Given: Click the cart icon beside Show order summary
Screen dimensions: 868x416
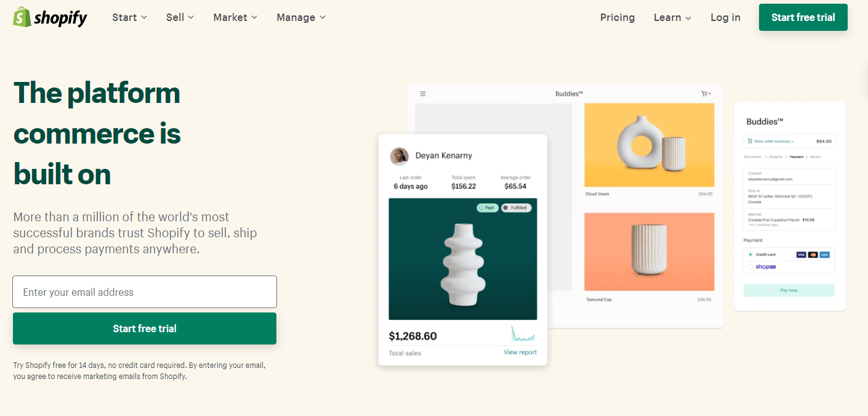Looking at the screenshot, I should [750, 141].
